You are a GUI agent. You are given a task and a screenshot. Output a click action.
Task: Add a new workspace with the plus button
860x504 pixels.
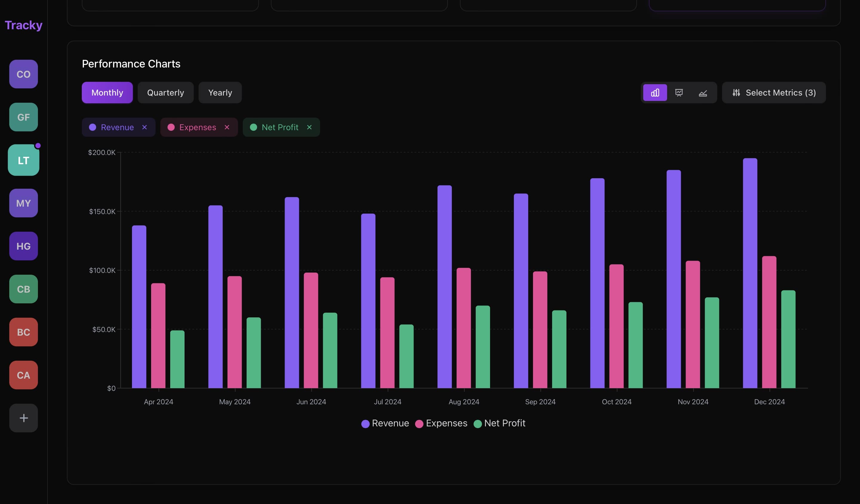(23, 418)
